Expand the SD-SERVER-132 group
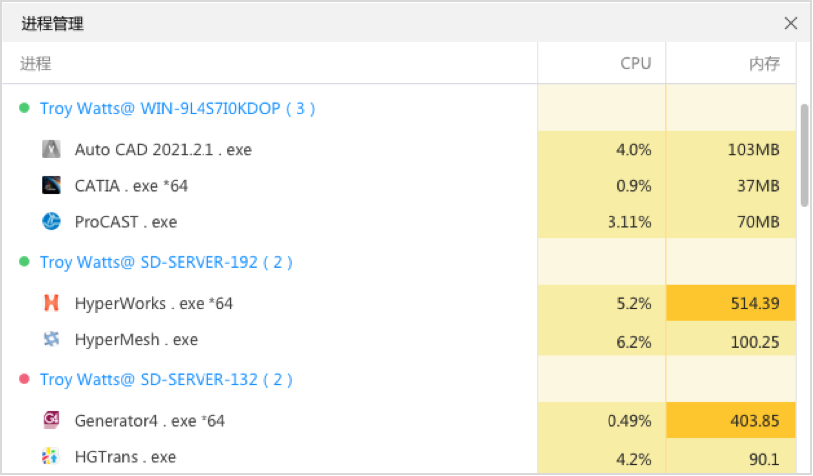The image size is (813, 476). pyautogui.click(x=166, y=380)
